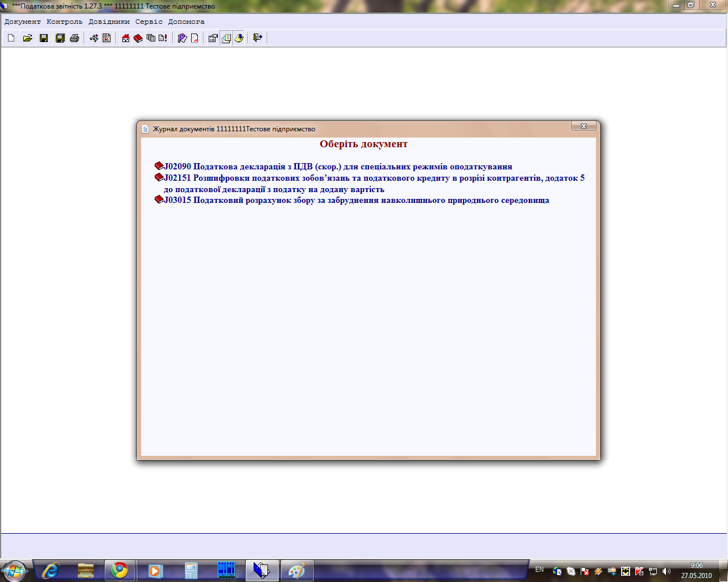
Task: Open the Довідники menu
Action: (109, 22)
